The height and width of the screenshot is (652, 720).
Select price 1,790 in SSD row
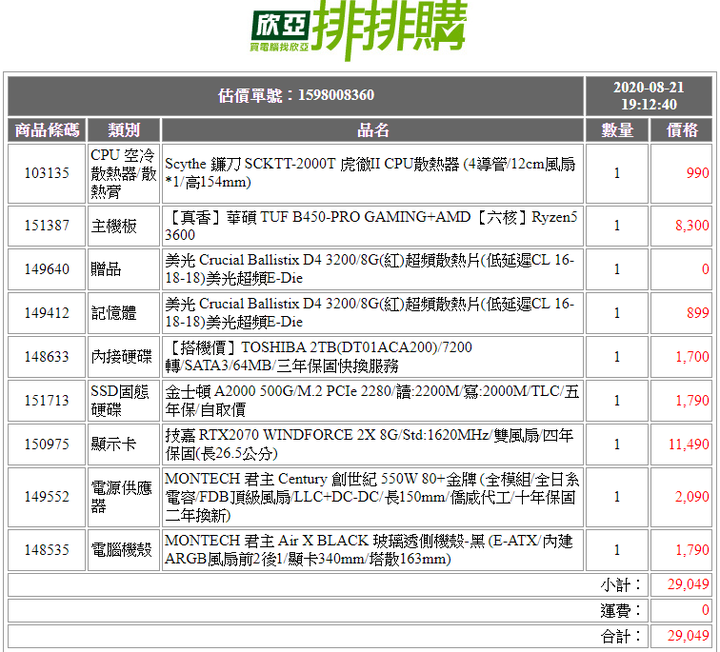tap(681, 400)
